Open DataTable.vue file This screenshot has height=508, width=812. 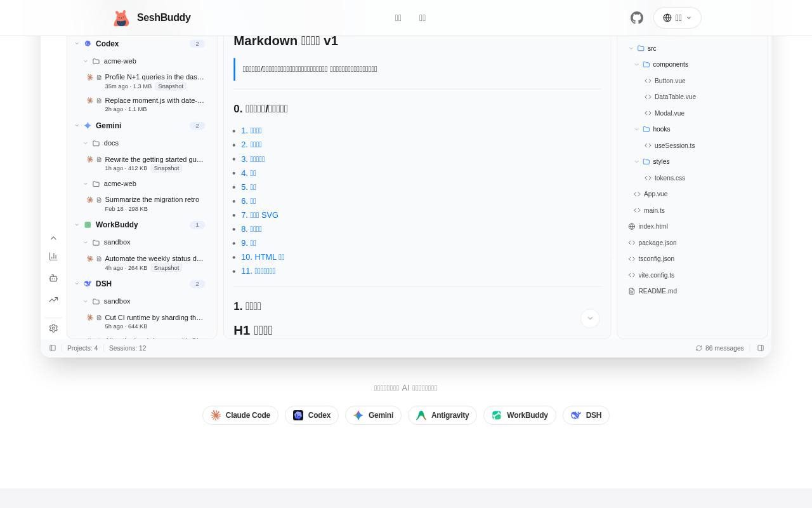point(675,97)
